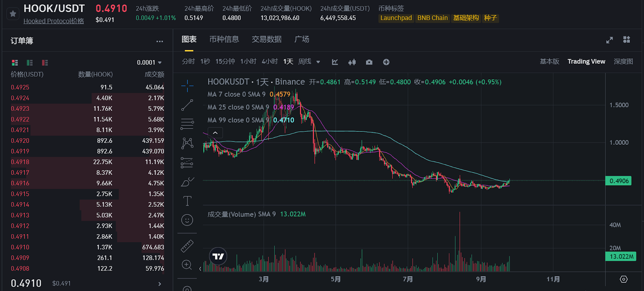Select the 0.4908 sell order row
Screen dimensions: 644x291
(x=87, y=268)
